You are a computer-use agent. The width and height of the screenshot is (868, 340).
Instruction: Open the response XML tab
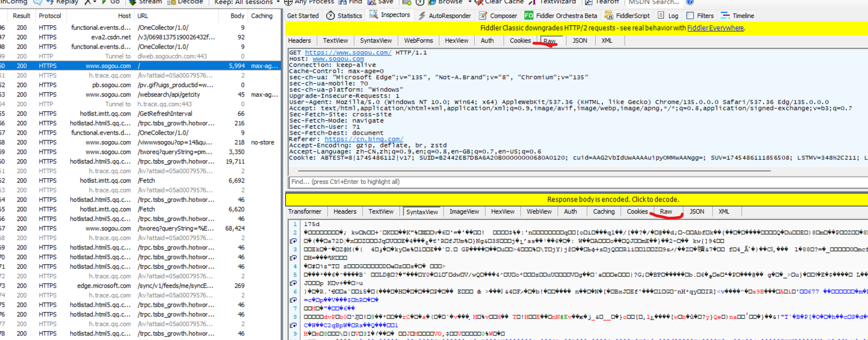(724, 211)
